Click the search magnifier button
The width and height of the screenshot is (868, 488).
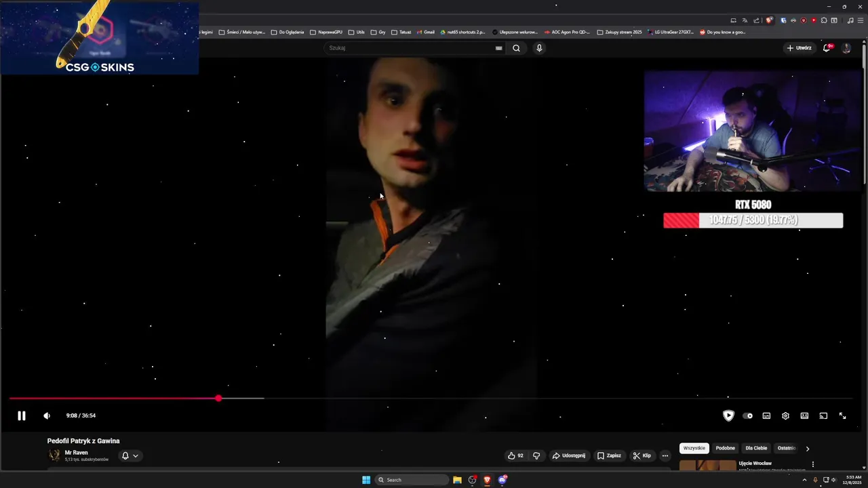516,48
